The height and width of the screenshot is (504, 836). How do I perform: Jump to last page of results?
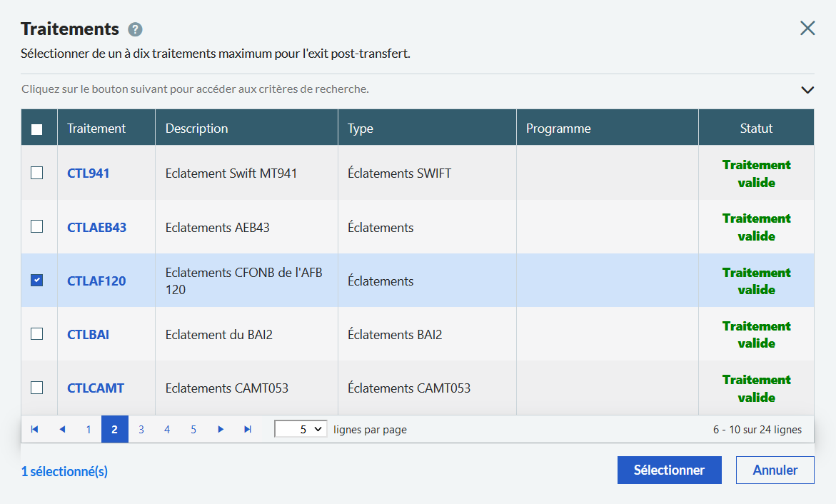(x=248, y=429)
